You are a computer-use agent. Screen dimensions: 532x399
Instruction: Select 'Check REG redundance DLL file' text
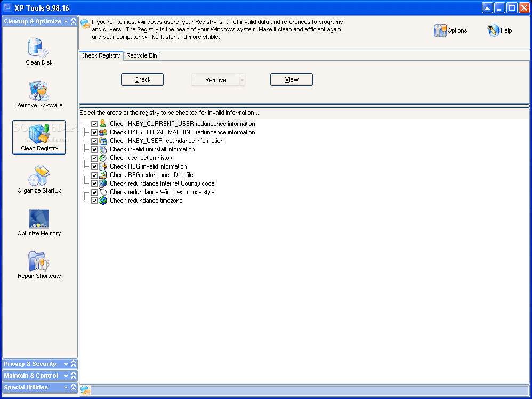pyautogui.click(x=151, y=175)
